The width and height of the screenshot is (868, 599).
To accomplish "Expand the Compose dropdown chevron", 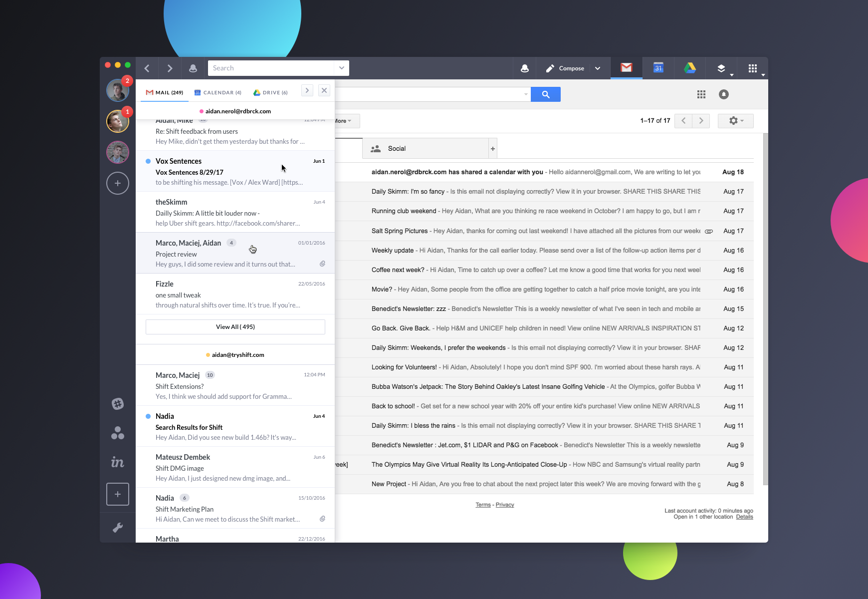I will pos(598,68).
